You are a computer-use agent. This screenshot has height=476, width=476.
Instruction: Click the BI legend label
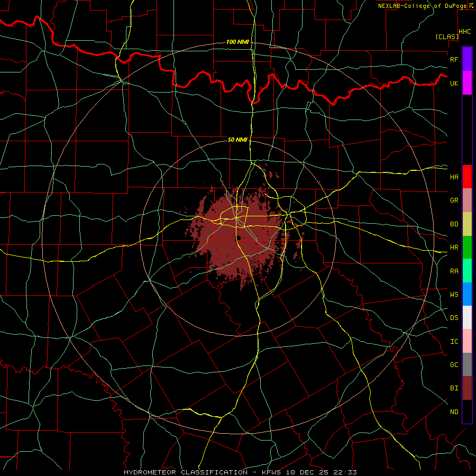[x=454, y=388]
